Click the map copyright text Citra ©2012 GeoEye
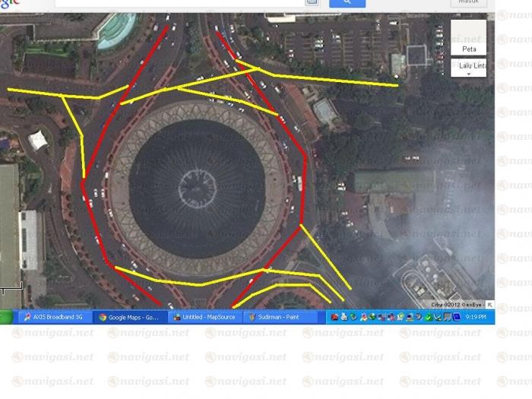 [452, 305]
